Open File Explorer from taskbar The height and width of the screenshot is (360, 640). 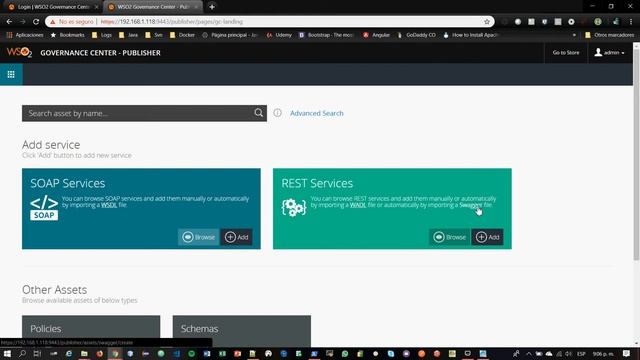click(84, 353)
